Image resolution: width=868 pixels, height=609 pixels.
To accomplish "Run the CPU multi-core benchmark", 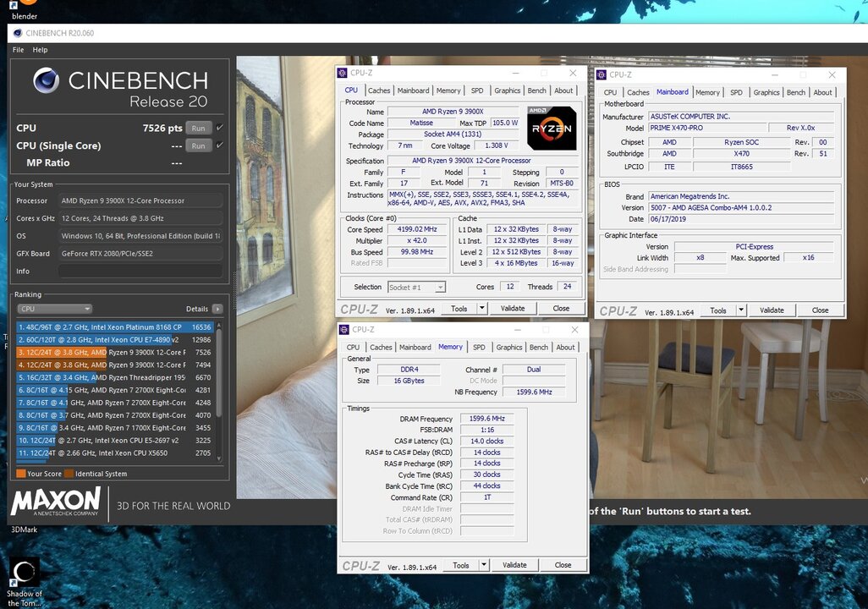I will 199,128.
